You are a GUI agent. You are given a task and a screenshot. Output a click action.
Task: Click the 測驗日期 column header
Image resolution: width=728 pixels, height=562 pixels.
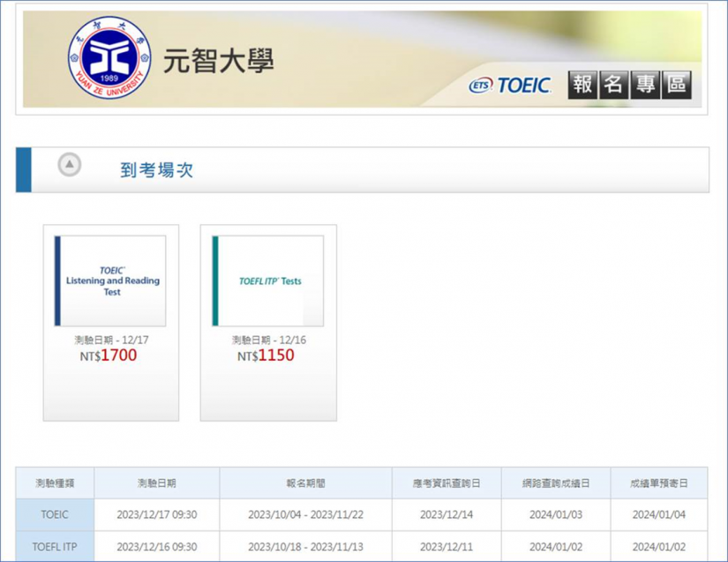click(157, 483)
